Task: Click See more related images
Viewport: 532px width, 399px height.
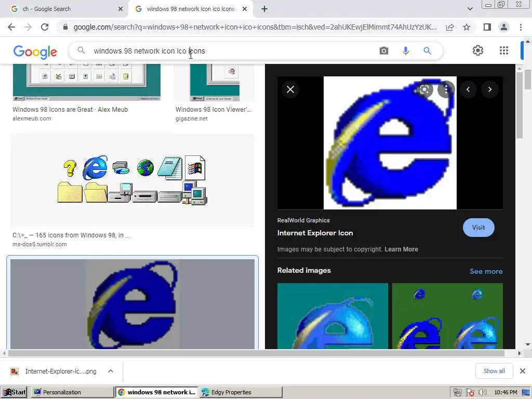Action: click(x=486, y=271)
